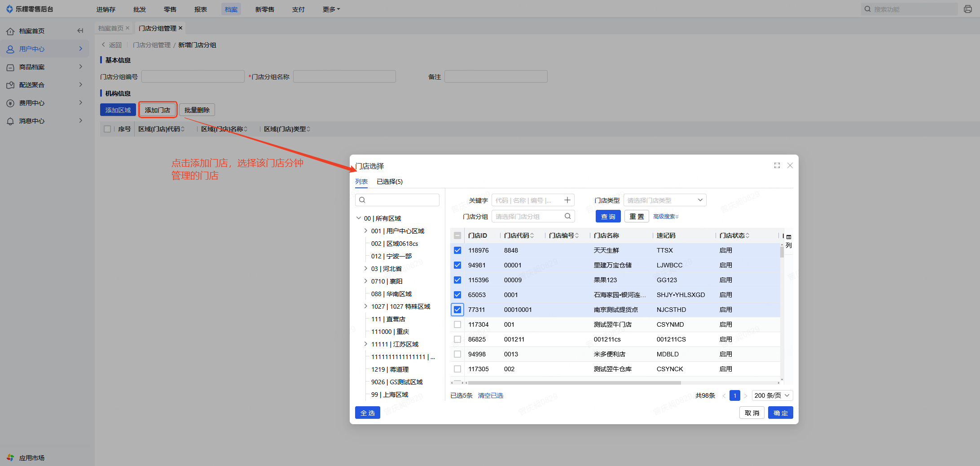
Task: Click the Message Center bell icon
Action: pyautogui.click(x=10, y=121)
